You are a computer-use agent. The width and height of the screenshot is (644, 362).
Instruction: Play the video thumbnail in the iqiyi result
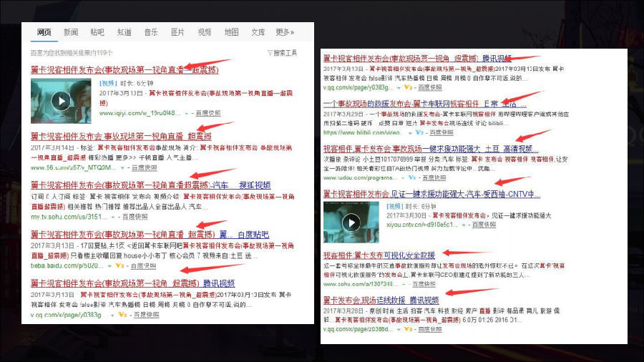point(60,100)
